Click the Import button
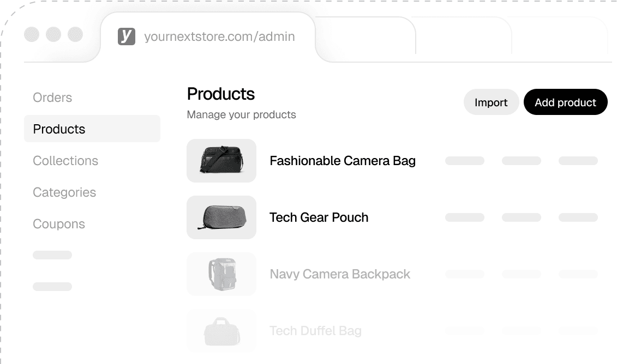 491,102
